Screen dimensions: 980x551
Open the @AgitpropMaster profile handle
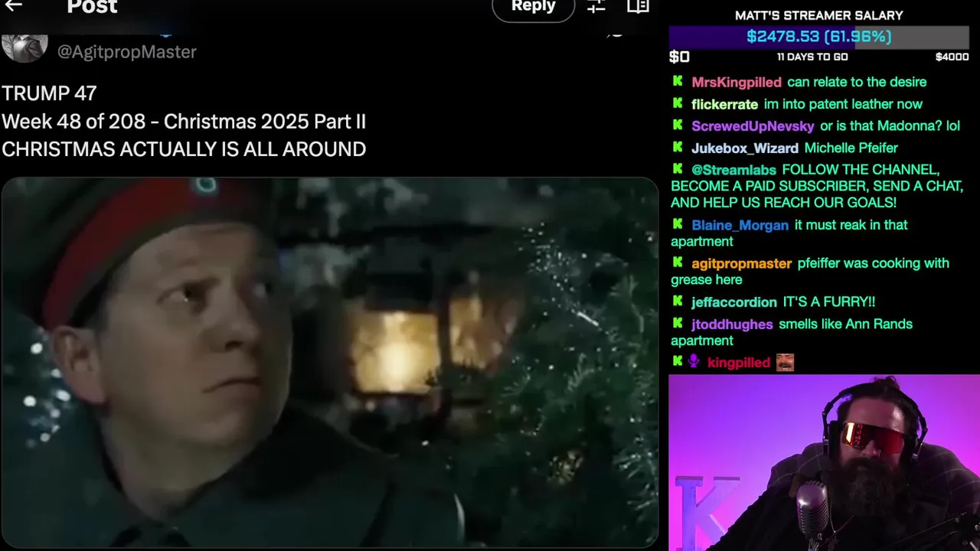(x=127, y=51)
